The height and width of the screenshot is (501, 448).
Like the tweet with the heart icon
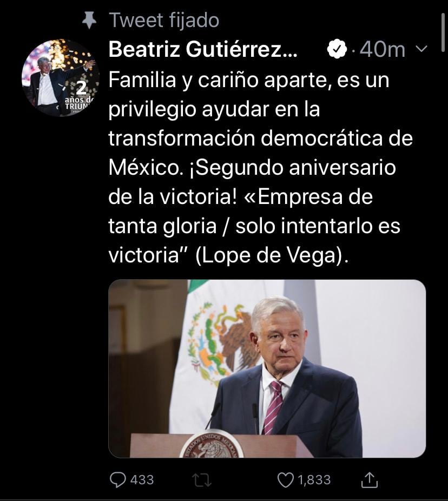pos(285,479)
